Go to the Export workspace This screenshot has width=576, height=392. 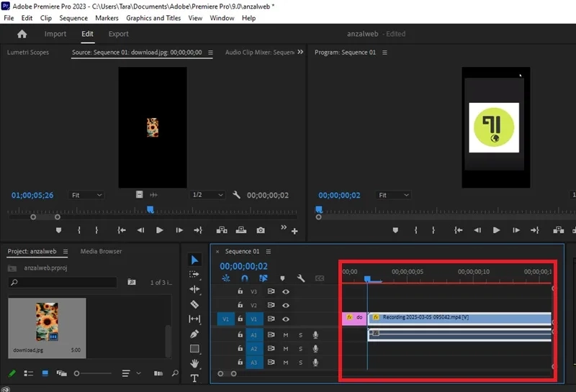[118, 34]
